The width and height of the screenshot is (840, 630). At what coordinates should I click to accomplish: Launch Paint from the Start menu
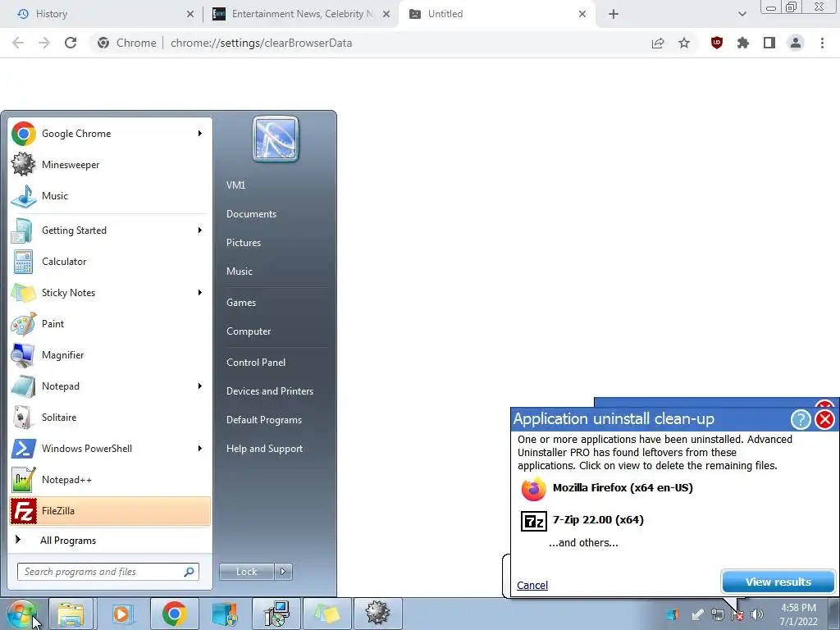coord(110,323)
